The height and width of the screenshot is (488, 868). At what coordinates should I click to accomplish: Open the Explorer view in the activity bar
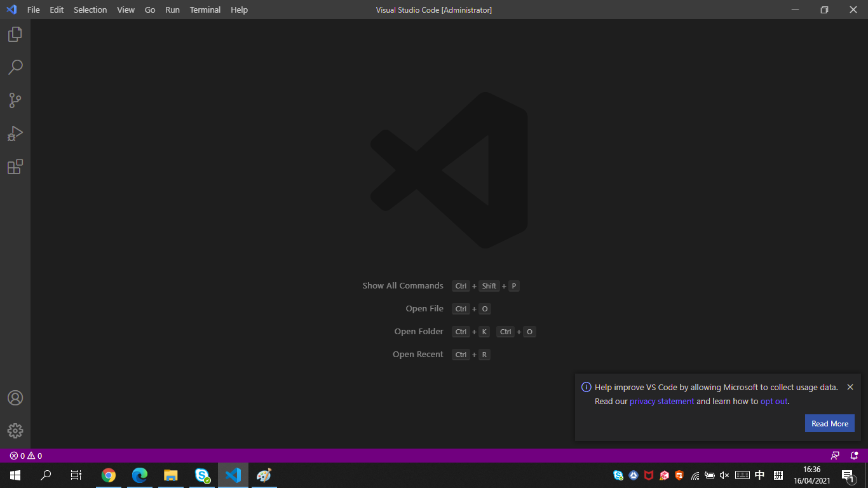[15, 34]
